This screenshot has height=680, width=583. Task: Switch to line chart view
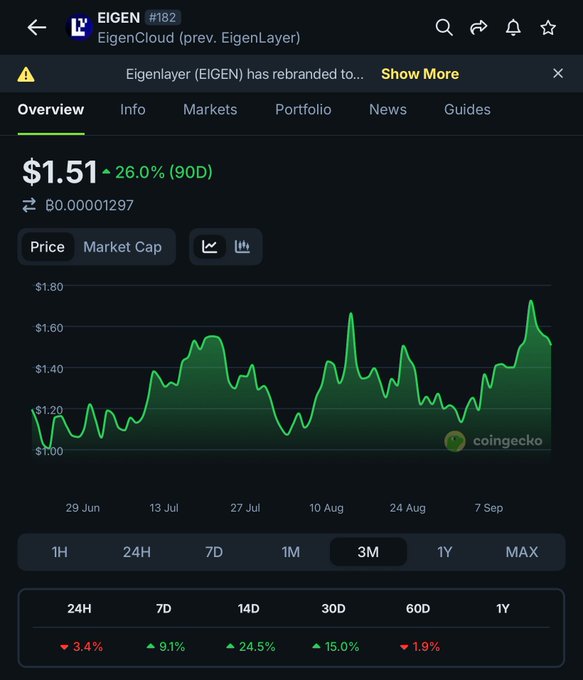(x=209, y=247)
